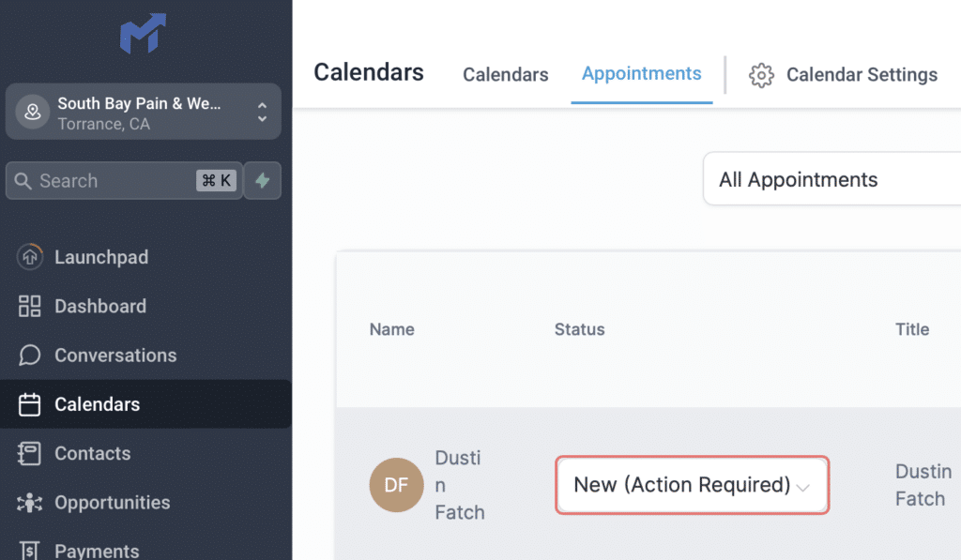The height and width of the screenshot is (560, 961).
Task: Open the Payments section
Action: point(29,548)
